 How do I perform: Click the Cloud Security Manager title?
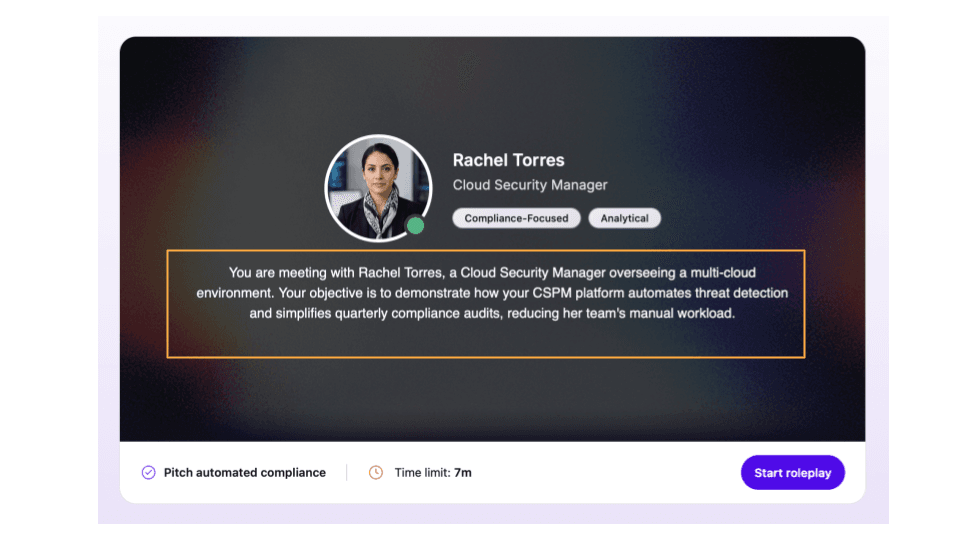coord(530,185)
